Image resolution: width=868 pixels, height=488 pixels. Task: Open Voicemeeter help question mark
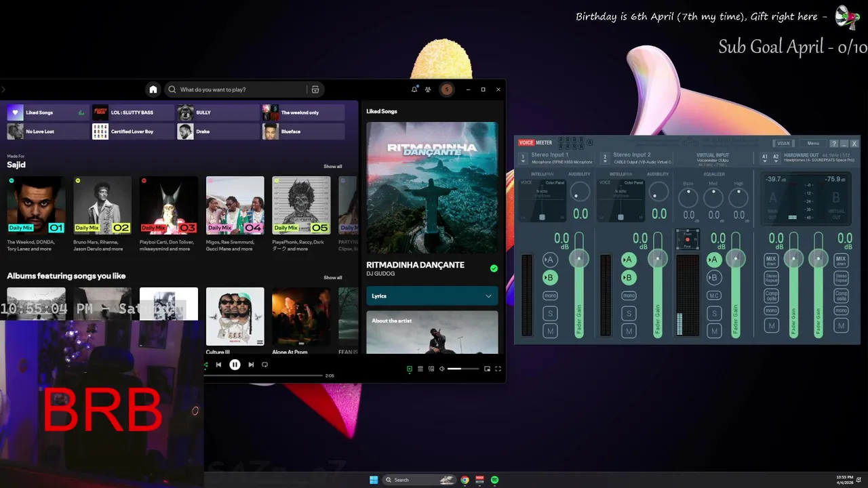(834, 143)
